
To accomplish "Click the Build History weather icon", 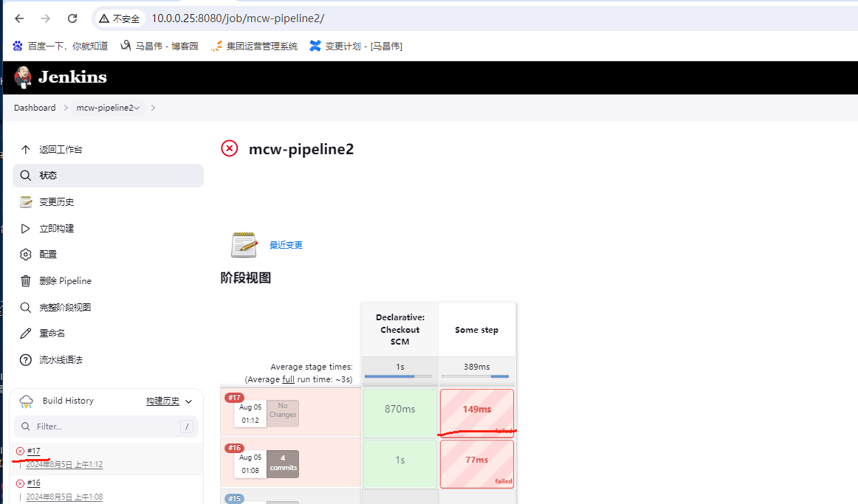I will coord(27,401).
